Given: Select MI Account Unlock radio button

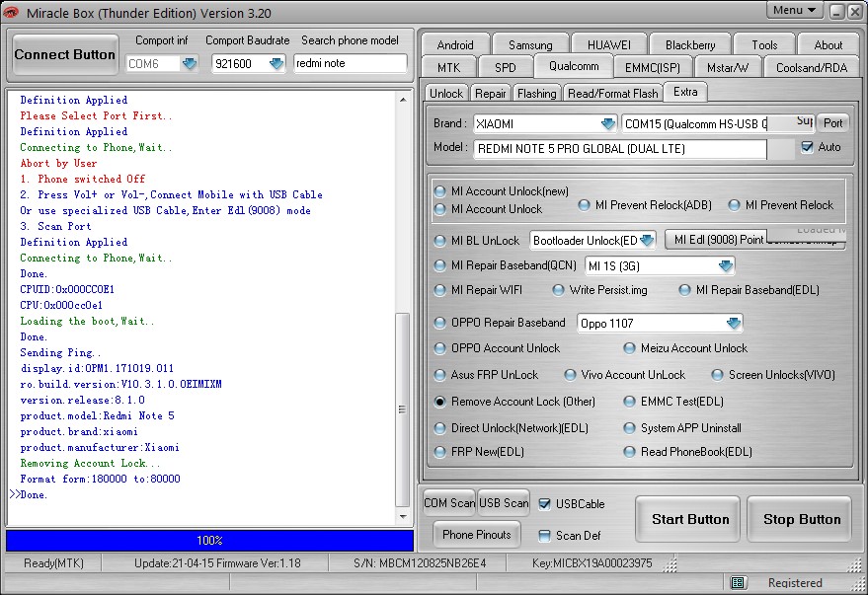Looking at the screenshot, I should [440, 209].
